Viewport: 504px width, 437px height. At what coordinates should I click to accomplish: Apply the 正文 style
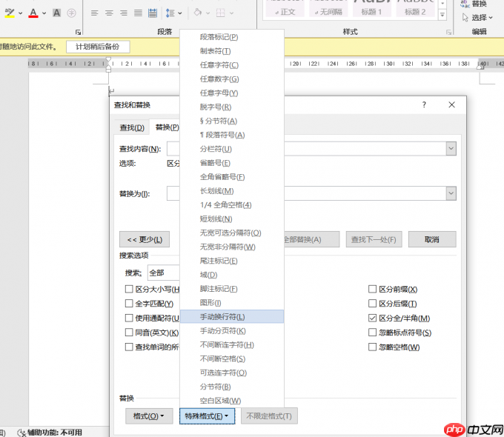tap(285, 8)
